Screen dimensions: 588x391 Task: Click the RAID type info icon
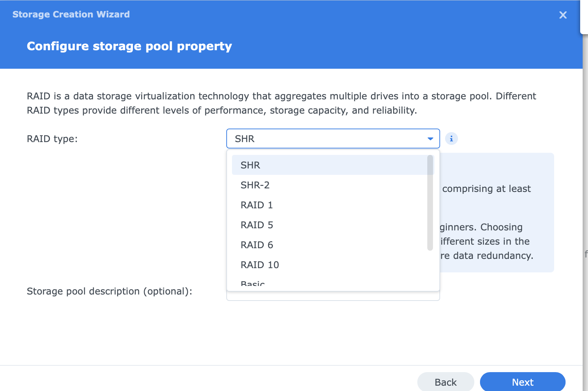[451, 139]
